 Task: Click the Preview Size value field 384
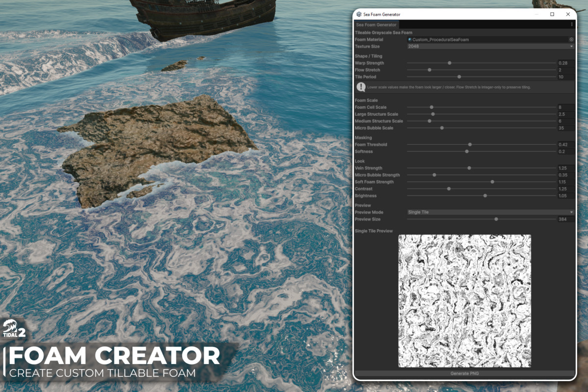[565, 219]
